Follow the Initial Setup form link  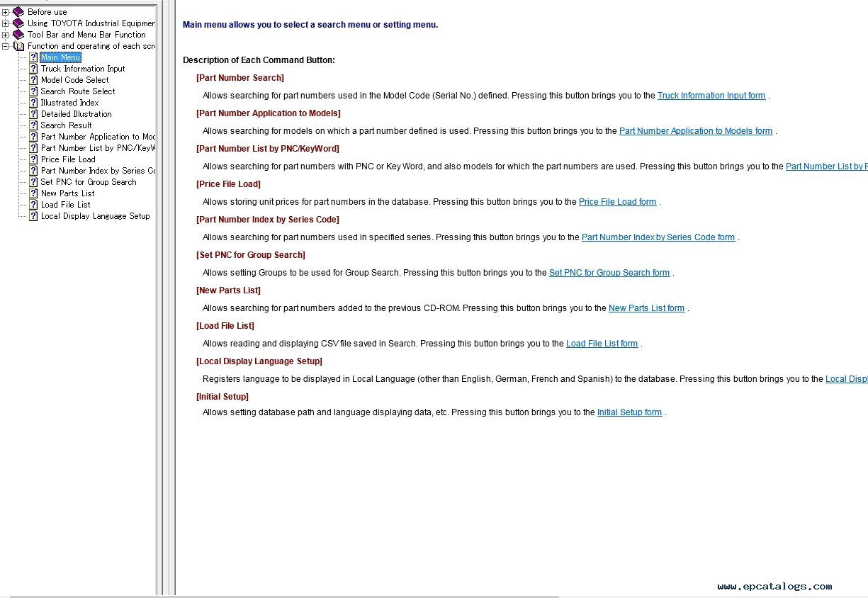point(630,412)
